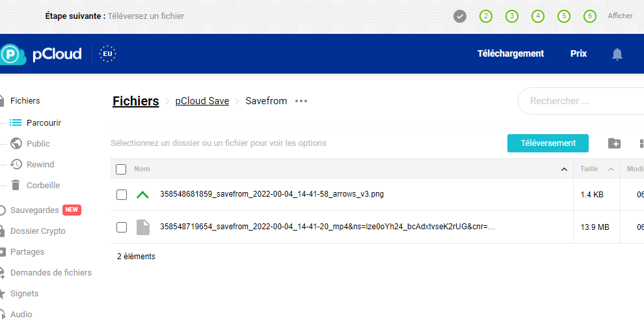Click the Téléversement upload button
Screen dimensions: 644x325
[548, 143]
